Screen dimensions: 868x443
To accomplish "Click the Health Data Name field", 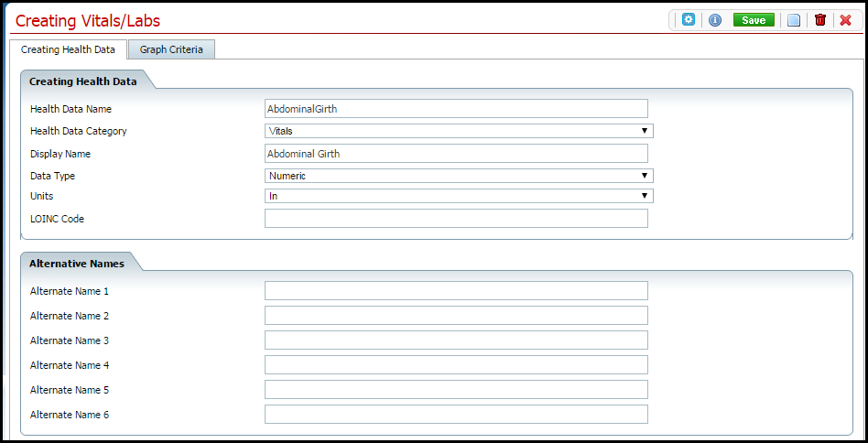I will pyautogui.click(x=455, y=109).
